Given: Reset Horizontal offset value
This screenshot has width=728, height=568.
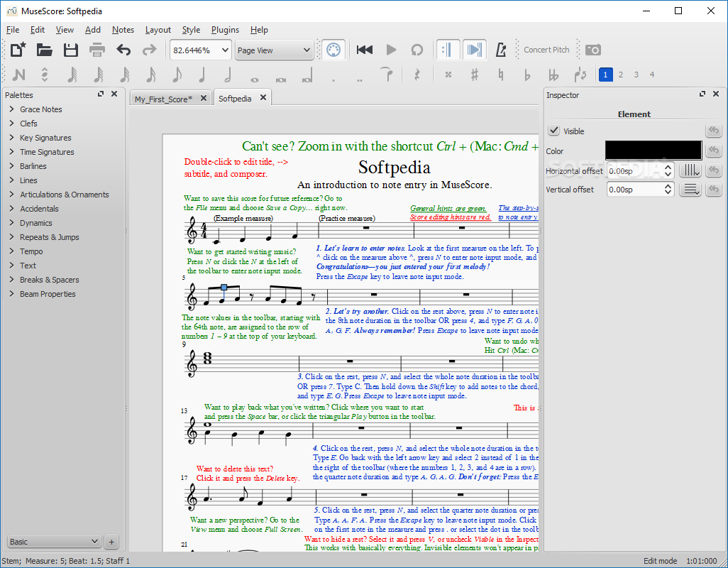Looking at the screenshot, I should [x=714, y=170].
